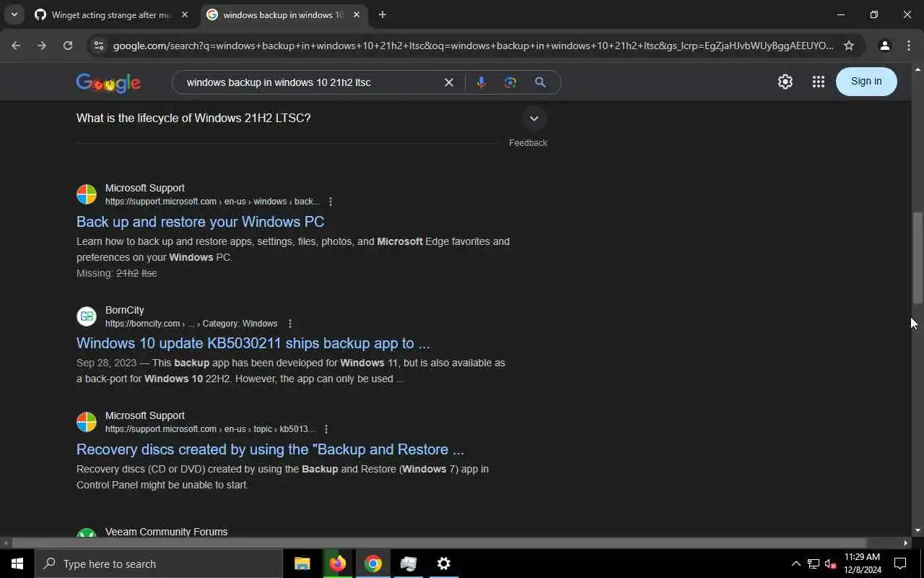This screenshot has height=578, width=924.
Task: Open the notification center icon
Action: pos(900,564)
